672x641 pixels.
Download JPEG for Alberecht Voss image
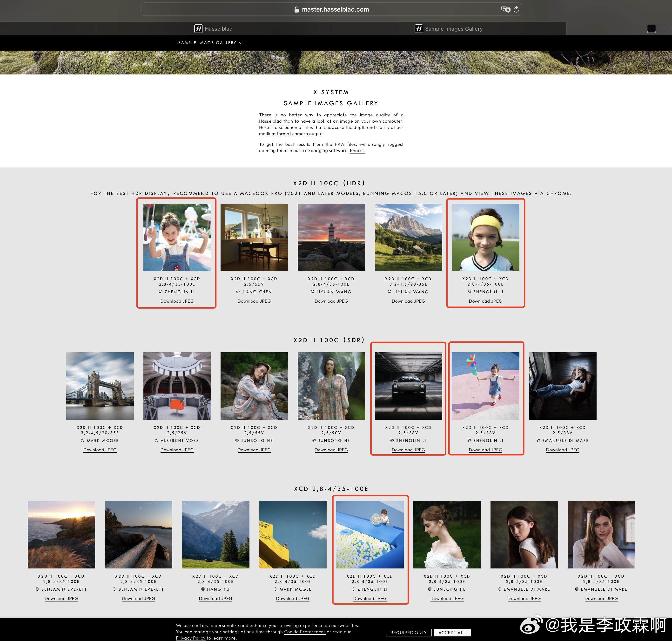[177, 450]
